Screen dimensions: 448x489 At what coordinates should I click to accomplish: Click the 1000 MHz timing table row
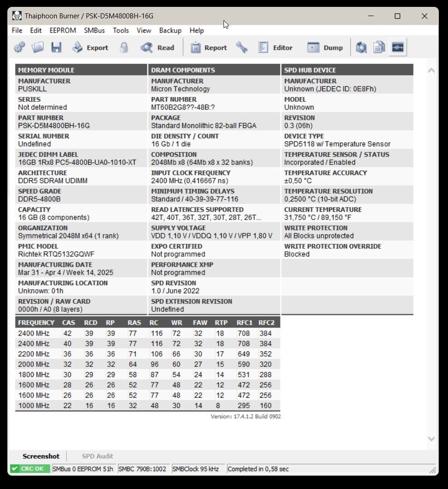click(148, 405)
